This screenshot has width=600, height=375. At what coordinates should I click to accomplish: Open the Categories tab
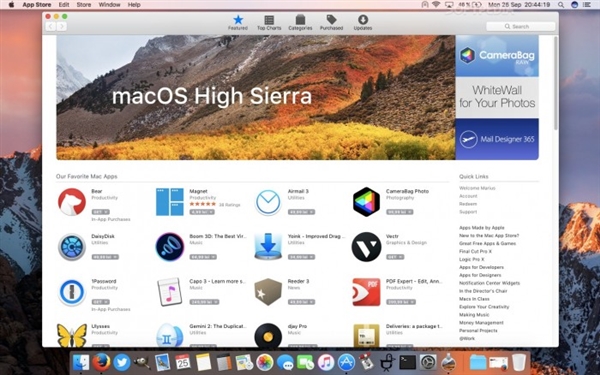pos(300,23)
